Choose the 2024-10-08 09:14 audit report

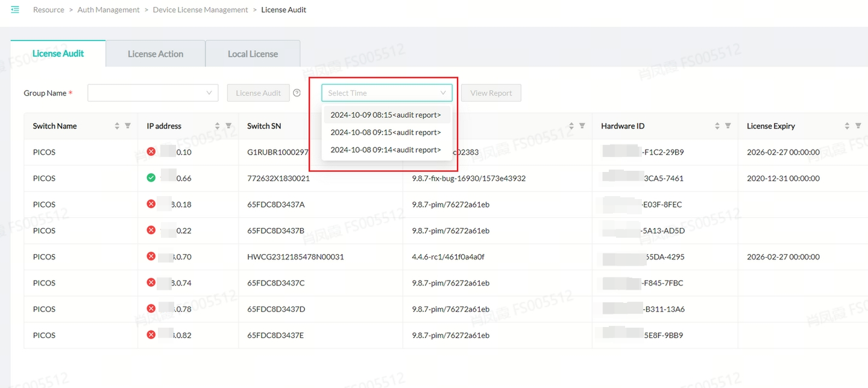click(x=386, y=150)
